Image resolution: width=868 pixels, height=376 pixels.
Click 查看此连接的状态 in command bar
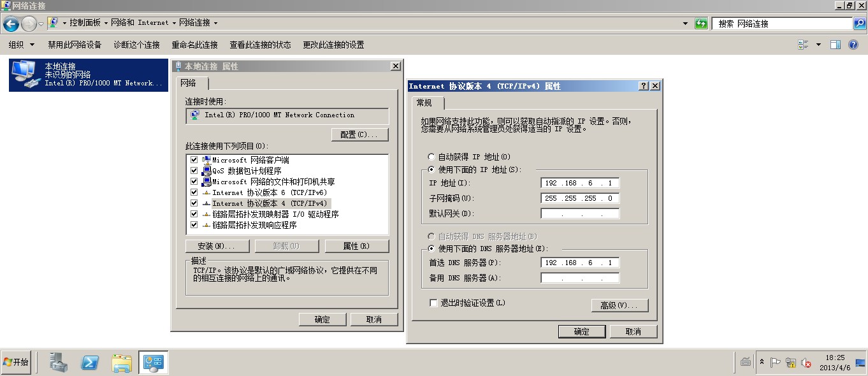260,45
